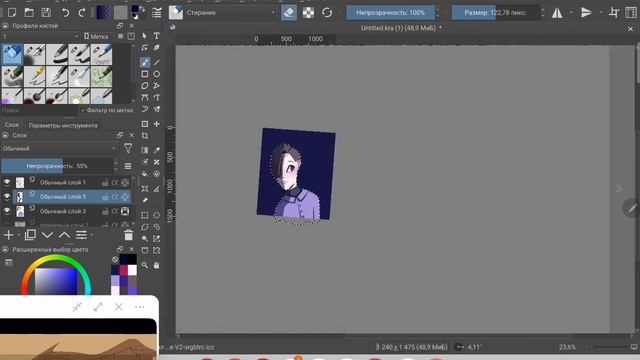Adjust brush 'Непрозрачность: 100%' slider
This screenshot has width=640, height=360.
(x=391, y=13)
